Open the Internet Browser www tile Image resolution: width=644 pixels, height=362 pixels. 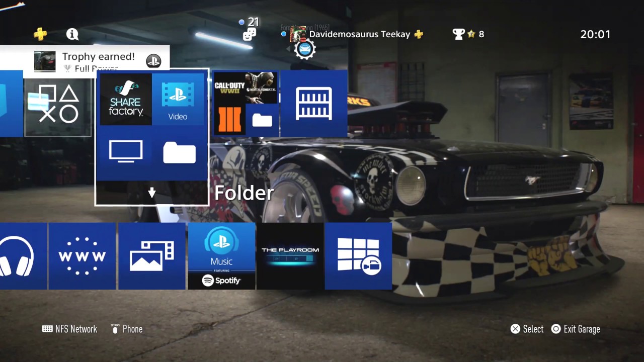pos(82,256)
